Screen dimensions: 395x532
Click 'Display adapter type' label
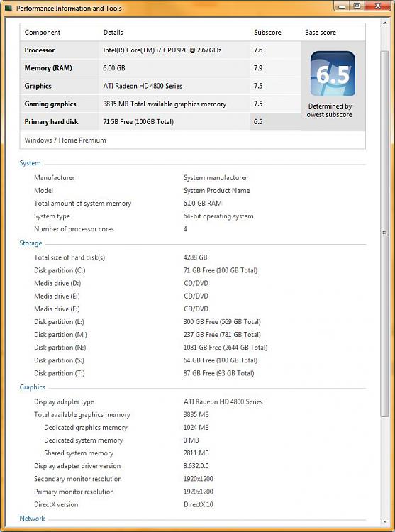tap(64, 402)
